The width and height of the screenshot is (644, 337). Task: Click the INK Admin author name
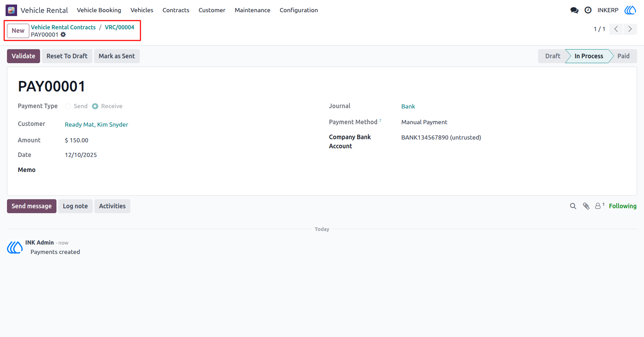point(39,242)
